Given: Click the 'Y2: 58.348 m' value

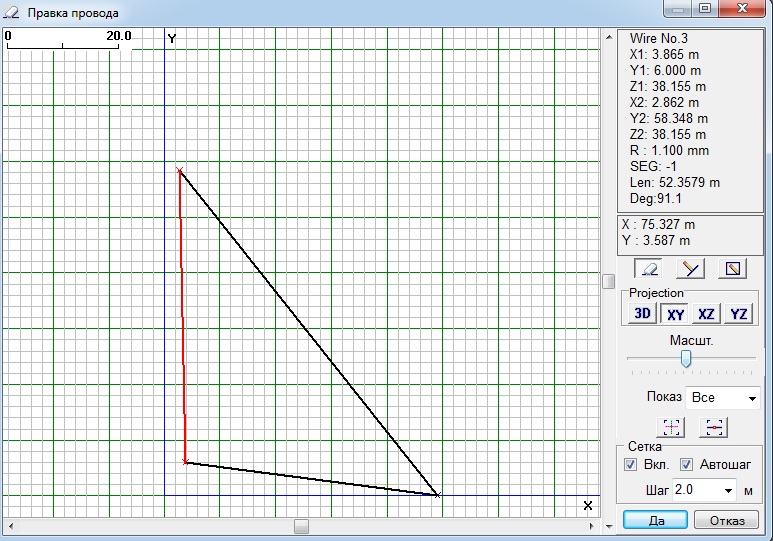Looking at the screenshot, I should click(668, 118).
